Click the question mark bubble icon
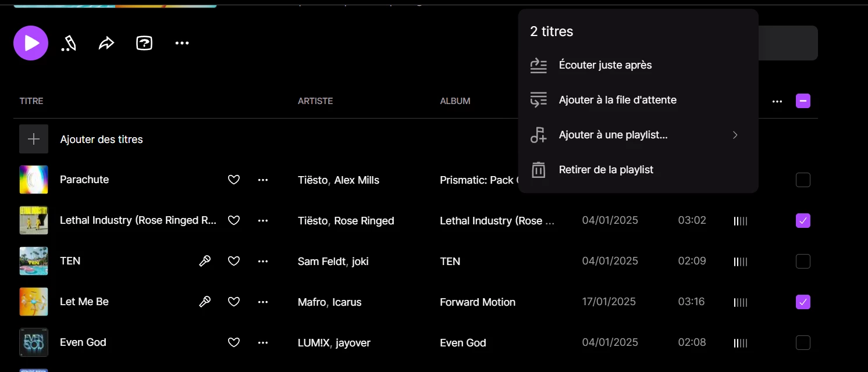 click(x=144, y=43)
